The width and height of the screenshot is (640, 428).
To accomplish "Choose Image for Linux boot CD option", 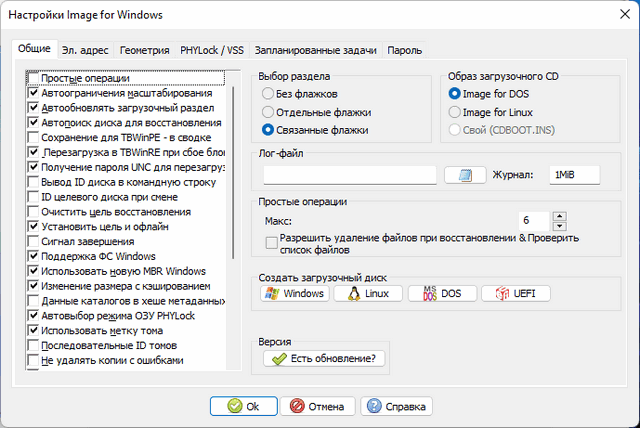I will pyautogui.click(x=456, y=111).
